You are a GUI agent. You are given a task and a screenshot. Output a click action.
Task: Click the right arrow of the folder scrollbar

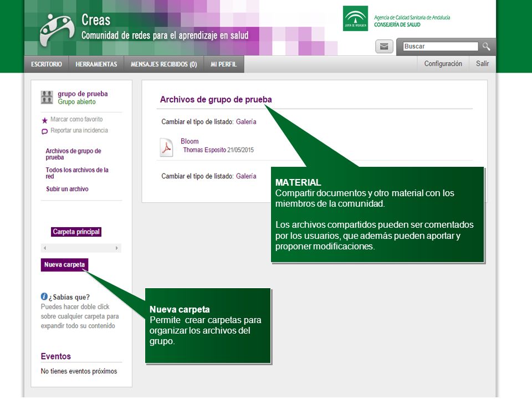click(117, 248)
